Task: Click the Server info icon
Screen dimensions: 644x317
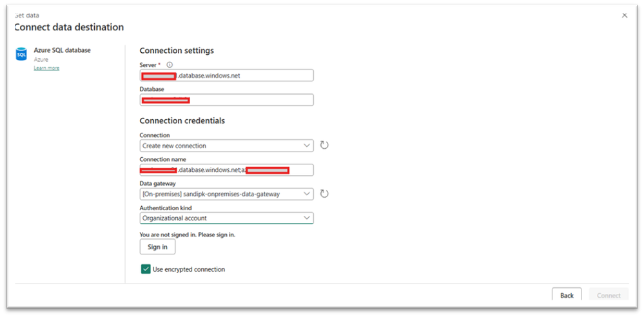Action: click(170, 65)
